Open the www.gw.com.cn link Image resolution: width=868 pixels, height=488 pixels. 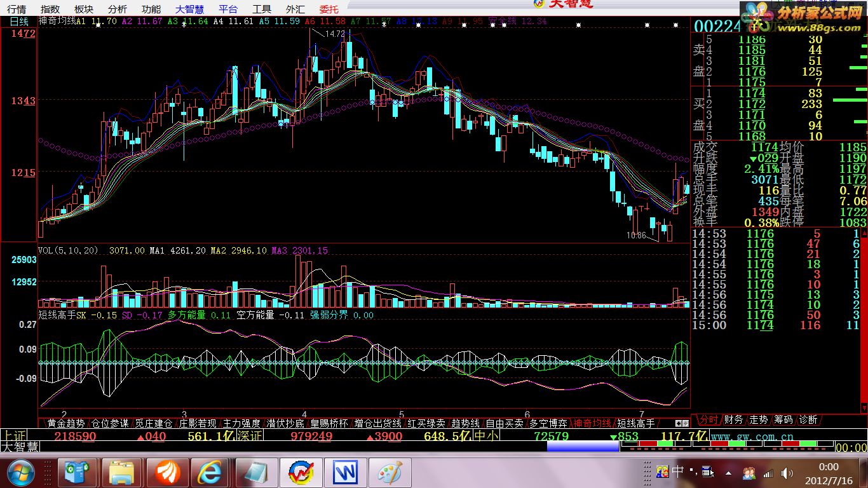pos(752,437)
